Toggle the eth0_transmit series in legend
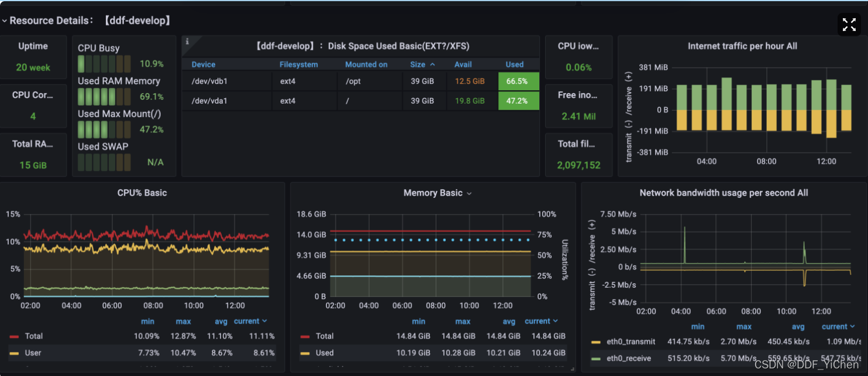868x376 pixels. (631, 341)
